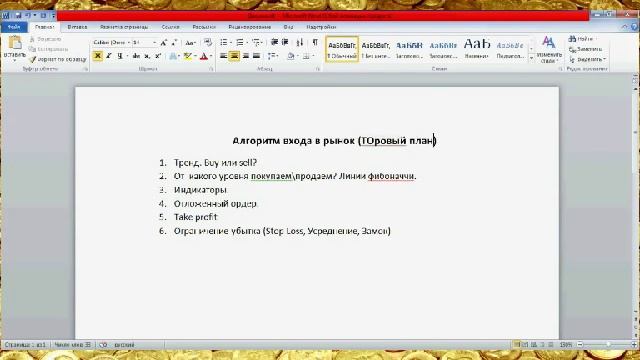Switch to Разметка страницы tab
Viewport: 640px width, 360px height.
click(x=124, y=27)
